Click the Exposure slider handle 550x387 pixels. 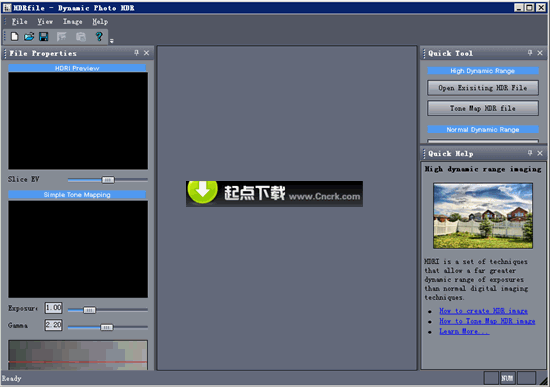point(89,310)
